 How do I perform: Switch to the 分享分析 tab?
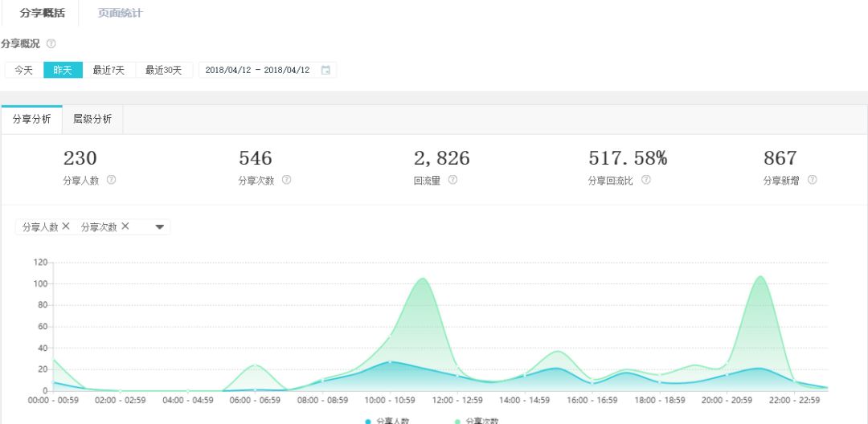pos(31,119)
